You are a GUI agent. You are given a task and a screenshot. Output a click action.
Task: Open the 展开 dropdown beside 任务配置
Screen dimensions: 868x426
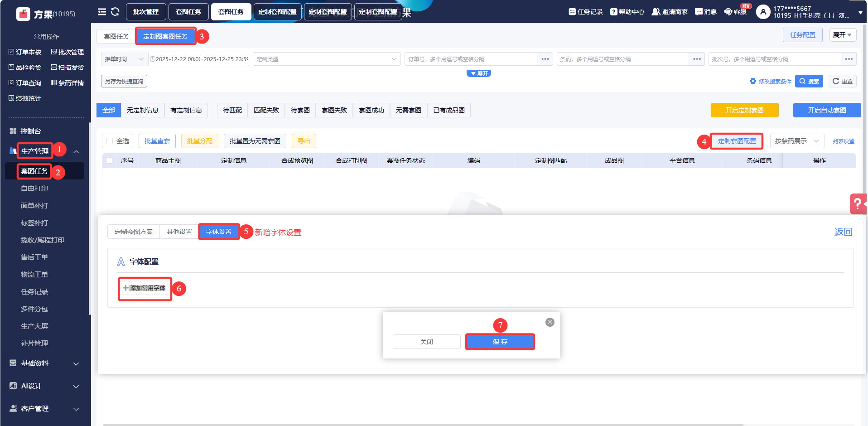click(843, 35)
